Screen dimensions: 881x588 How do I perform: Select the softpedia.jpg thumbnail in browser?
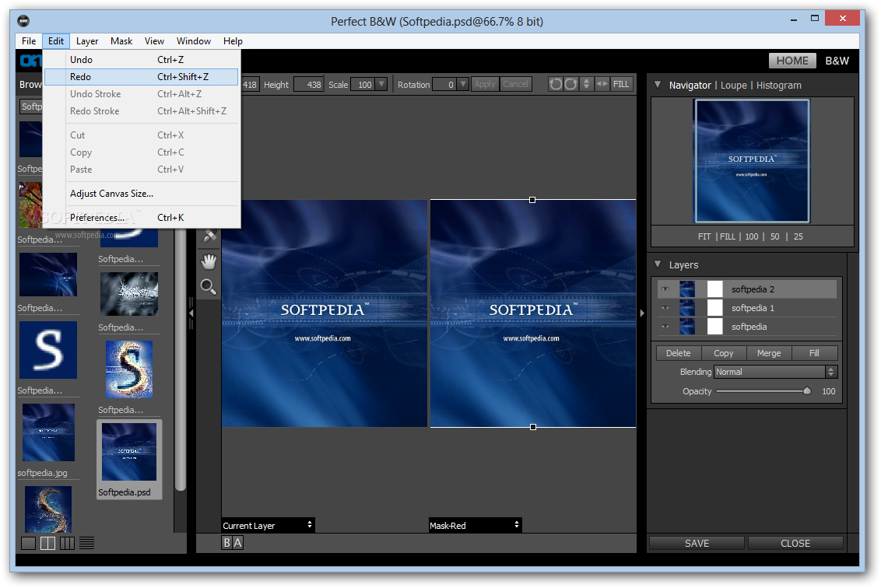pos(48,432)
